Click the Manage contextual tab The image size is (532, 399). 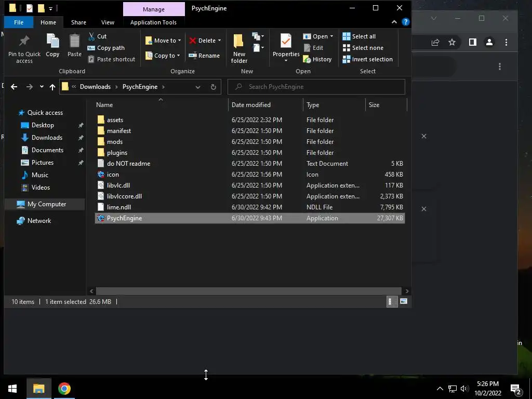(x=154, y=9)
